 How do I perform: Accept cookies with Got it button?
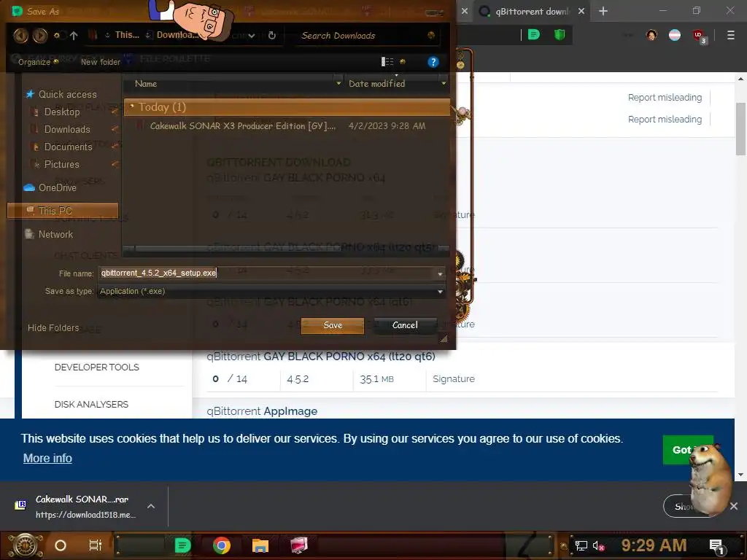pos(688,450)
